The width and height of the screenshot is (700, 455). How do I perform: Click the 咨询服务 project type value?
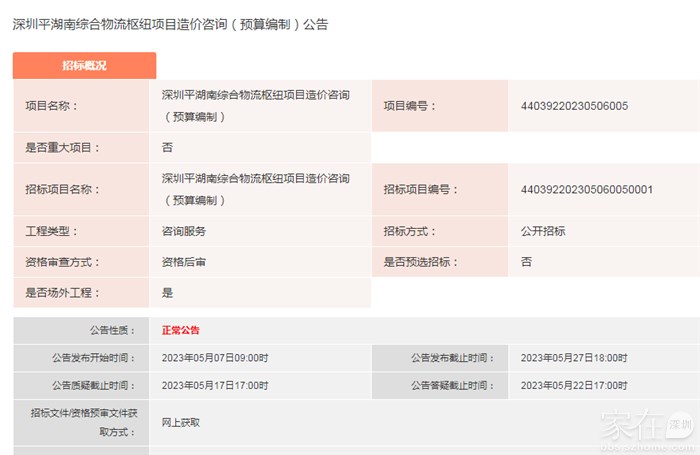(184, 231)
